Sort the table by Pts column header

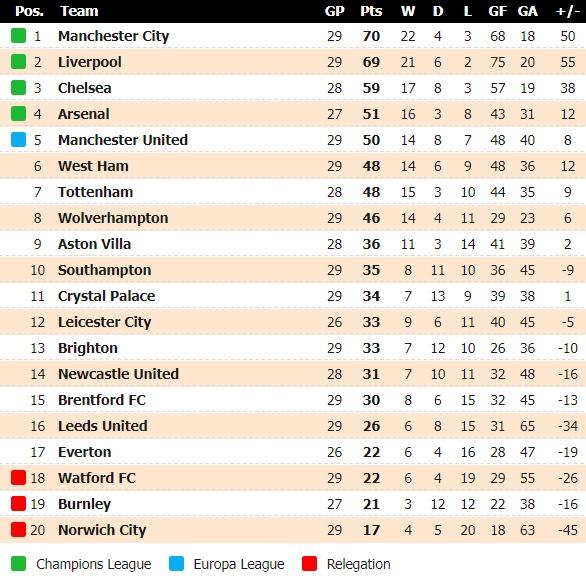(371, 11)
